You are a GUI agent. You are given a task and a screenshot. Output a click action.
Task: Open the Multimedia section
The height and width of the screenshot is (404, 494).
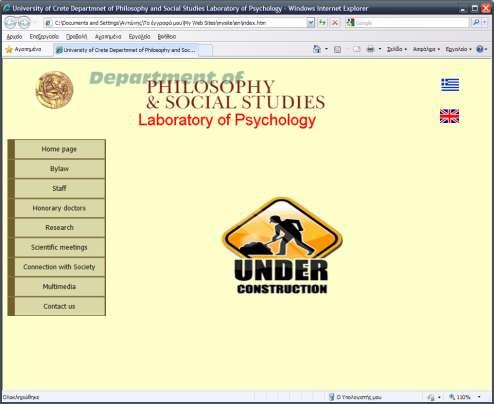(x=59, y=287)
